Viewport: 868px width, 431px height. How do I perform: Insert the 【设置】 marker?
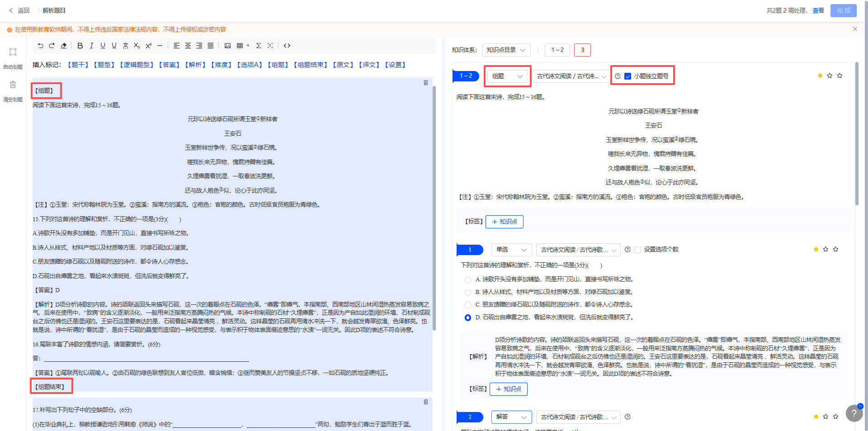click(395, 65)
